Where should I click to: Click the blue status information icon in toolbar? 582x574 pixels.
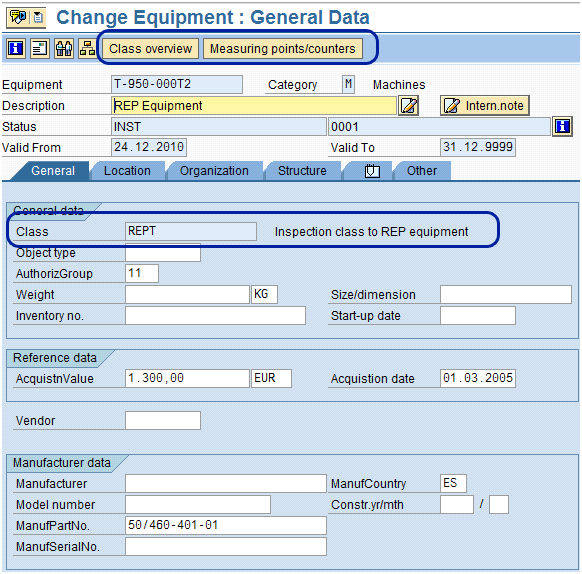[x=16, y=49]
